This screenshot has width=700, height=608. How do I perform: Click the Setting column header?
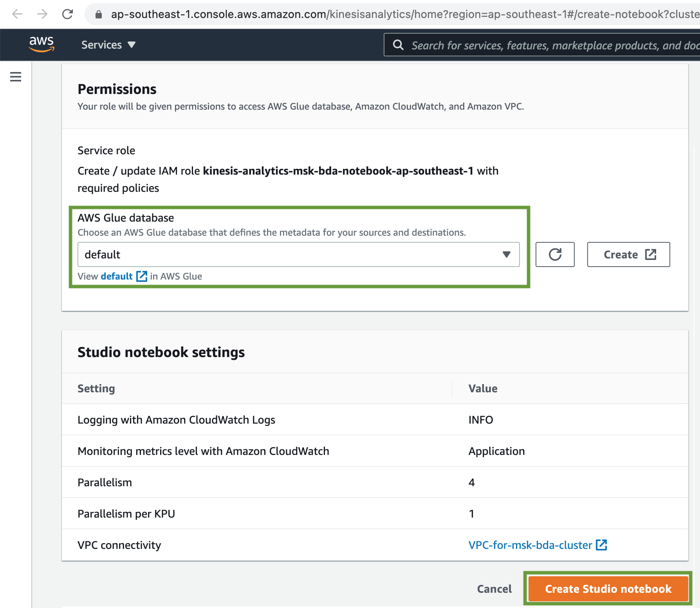pyautogui.click(x=96, y=388)
